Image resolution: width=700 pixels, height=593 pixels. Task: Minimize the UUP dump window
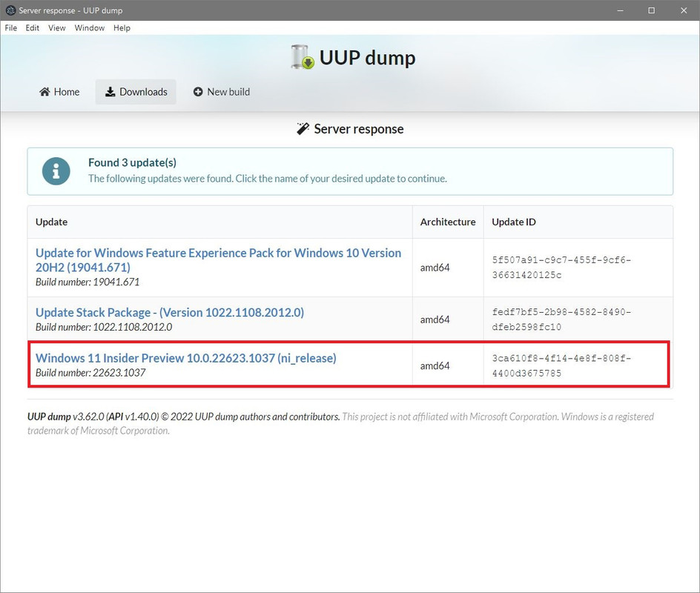620,10
